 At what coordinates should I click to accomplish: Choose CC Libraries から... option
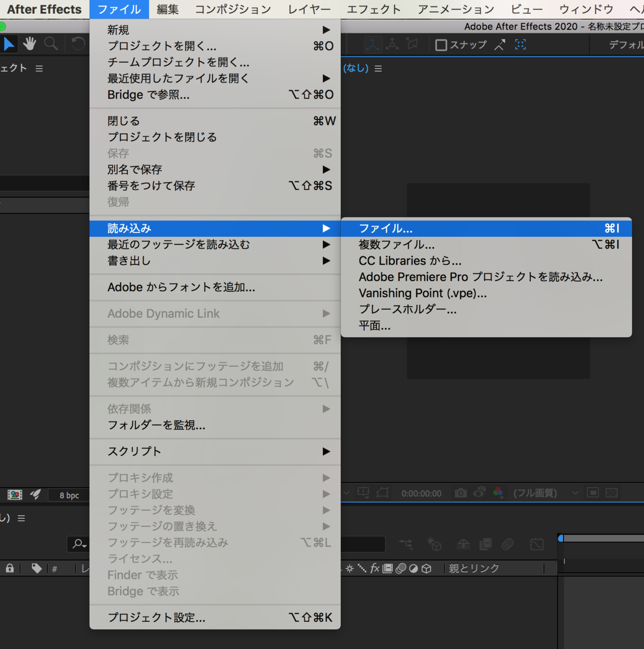(487, 261)
